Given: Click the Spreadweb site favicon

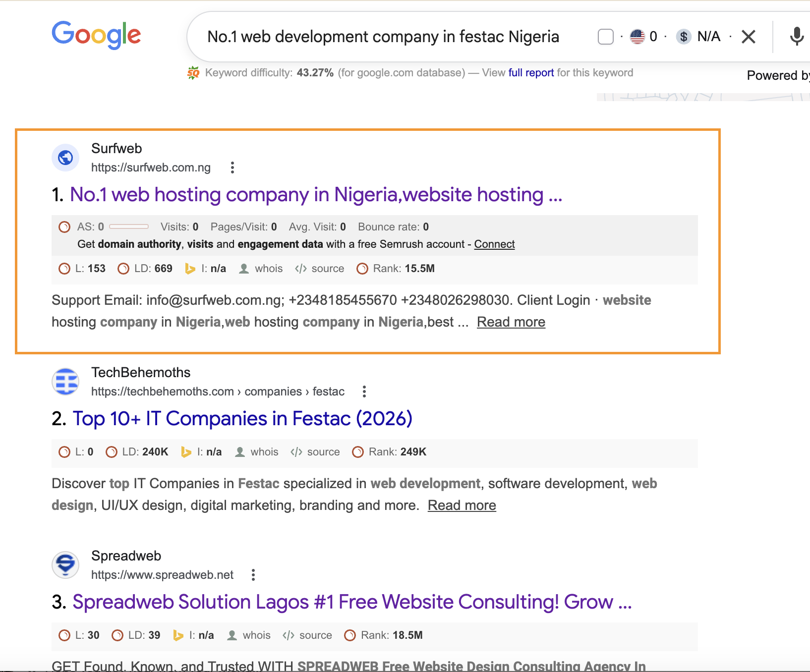Looking at the screenshot, I should [x=65, y=564].
